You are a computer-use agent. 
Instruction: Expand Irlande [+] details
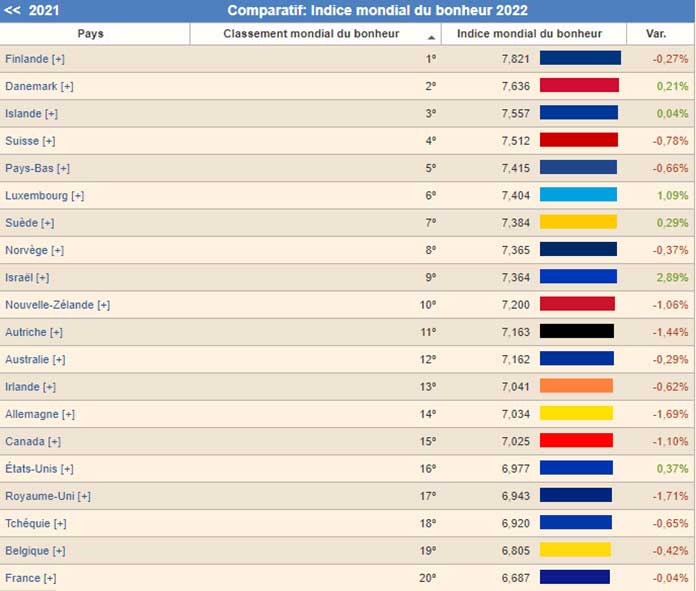click(49, 387)
